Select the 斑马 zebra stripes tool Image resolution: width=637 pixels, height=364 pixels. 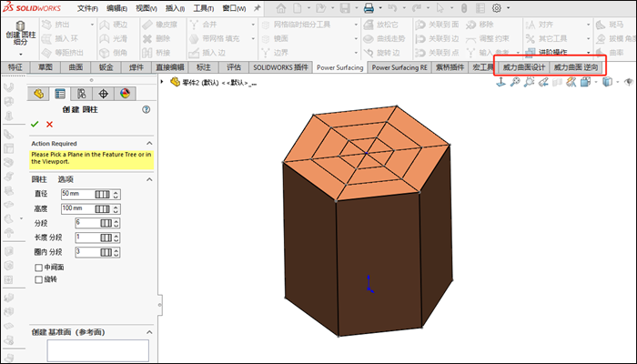point(611,25)
